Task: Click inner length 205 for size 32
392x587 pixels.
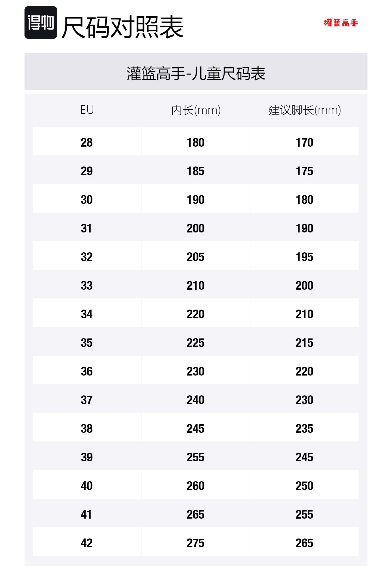Action: pos(195,257)
